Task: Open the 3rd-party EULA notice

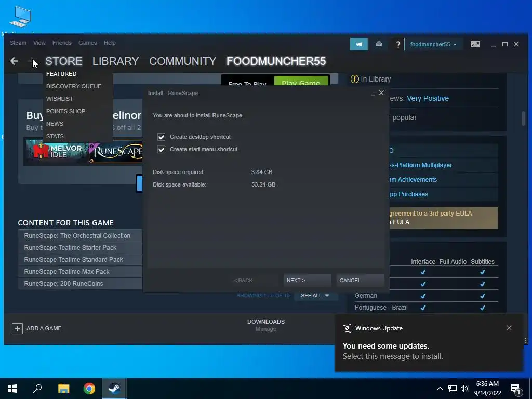Action: pos(443,218)
